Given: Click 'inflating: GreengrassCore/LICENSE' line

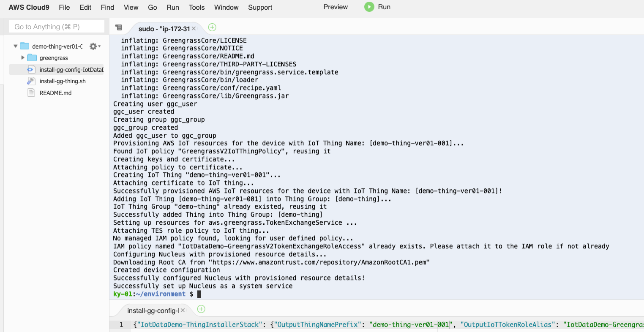Looking at the screenshot, I should pyautogui.click(x=184, y=41).
